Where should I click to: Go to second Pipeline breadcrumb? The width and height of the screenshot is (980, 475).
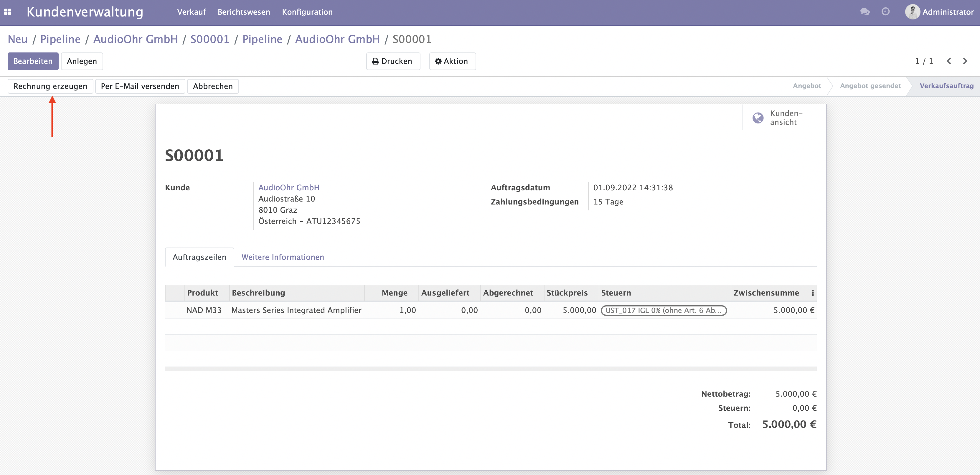tap(263, 39)
